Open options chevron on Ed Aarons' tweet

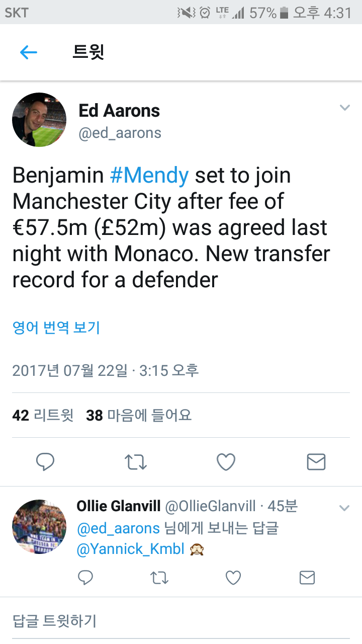tap(344, 108)
